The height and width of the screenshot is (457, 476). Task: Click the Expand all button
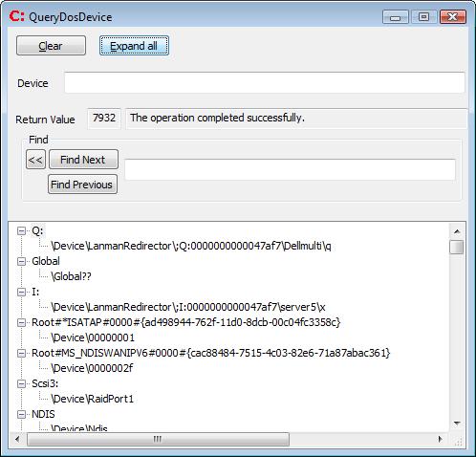[x=134, y=46]
